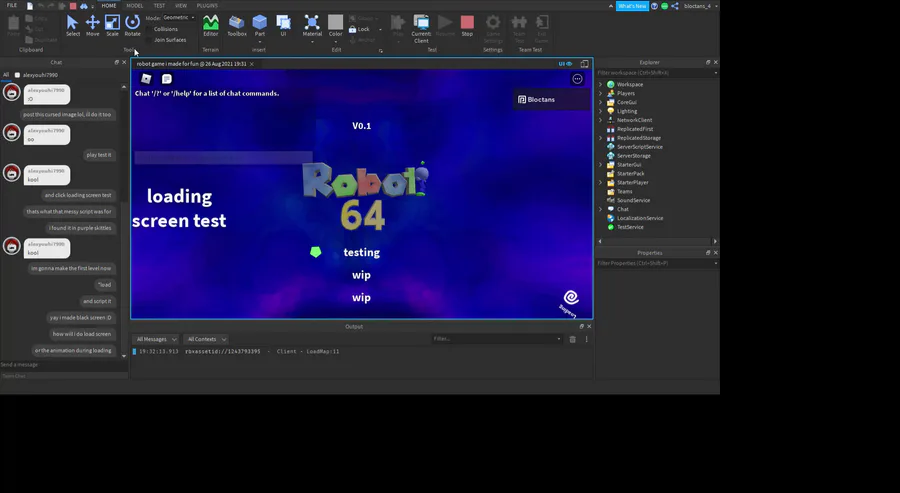Screen dimensions: 900x493
Task: Click the red stop square in quick access bar
Action: point(73,6)
